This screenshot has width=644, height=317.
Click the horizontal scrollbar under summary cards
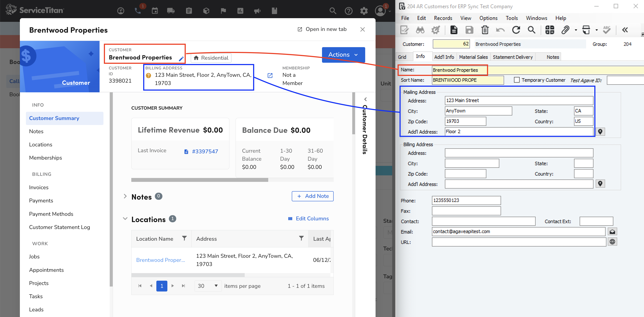(x=200, y=180)
